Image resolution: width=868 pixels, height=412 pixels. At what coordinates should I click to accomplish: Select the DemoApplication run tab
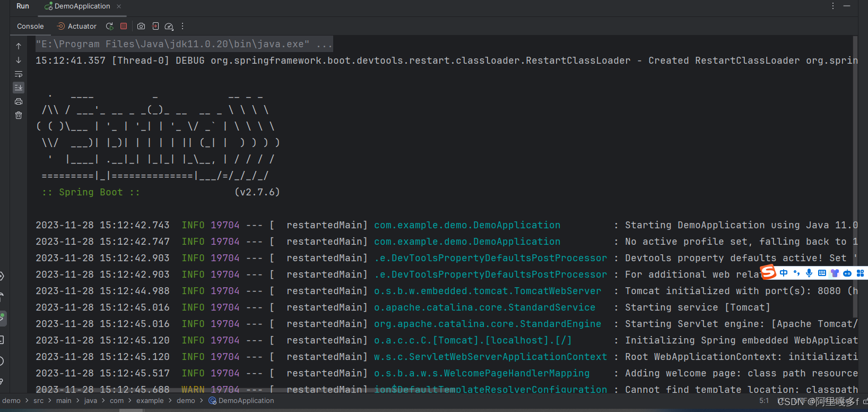pyautogui.click(x=82, y=6)
